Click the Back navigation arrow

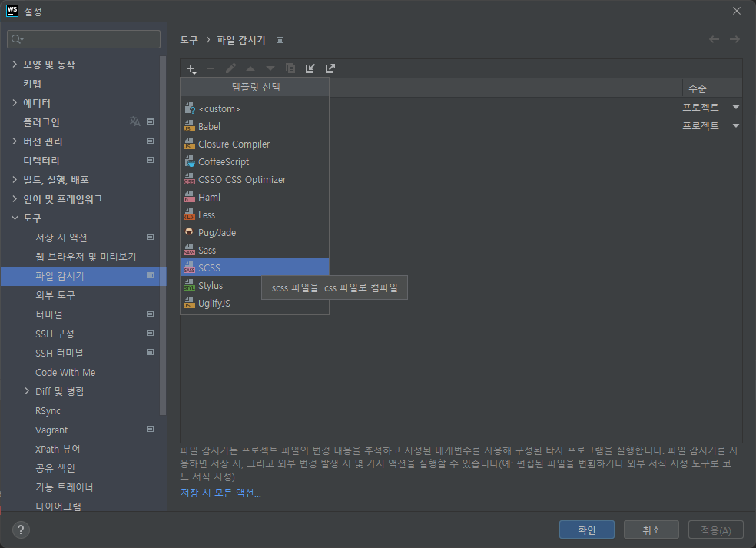pos(714,39)
